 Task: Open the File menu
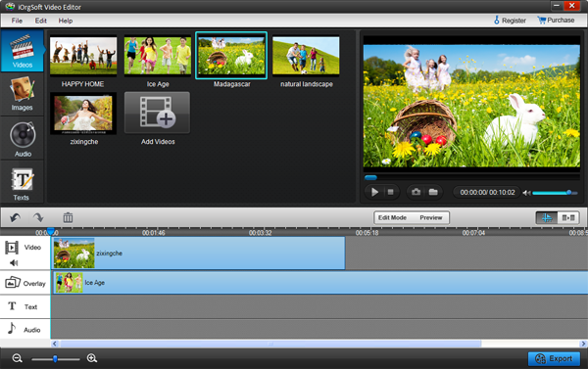(x=17, y=21)
